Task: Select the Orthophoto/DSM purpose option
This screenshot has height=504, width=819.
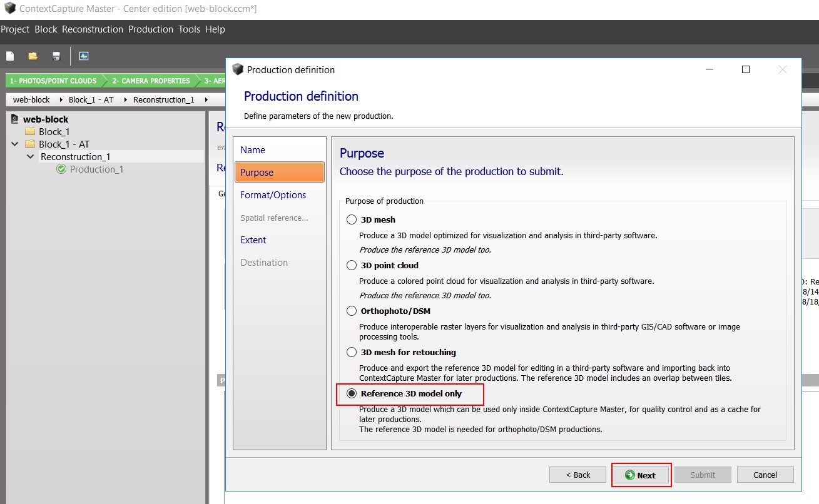Action: 352,311
